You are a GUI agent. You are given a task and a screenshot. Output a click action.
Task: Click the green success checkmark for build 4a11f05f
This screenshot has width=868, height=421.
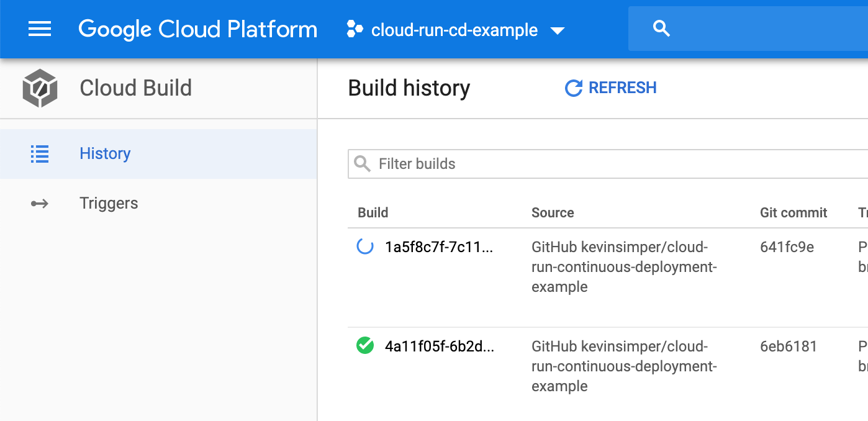(x=365, y=346)
